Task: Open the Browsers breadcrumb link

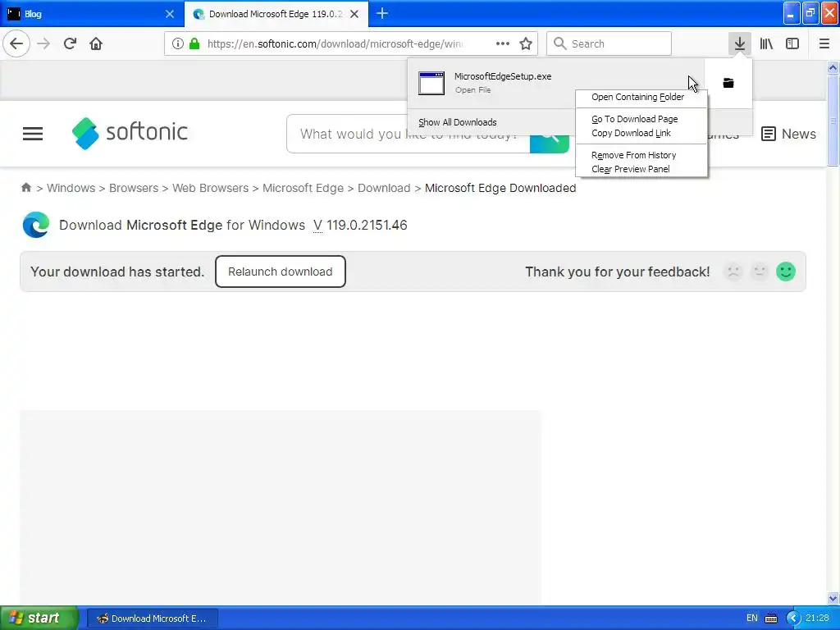Action: 134,188
